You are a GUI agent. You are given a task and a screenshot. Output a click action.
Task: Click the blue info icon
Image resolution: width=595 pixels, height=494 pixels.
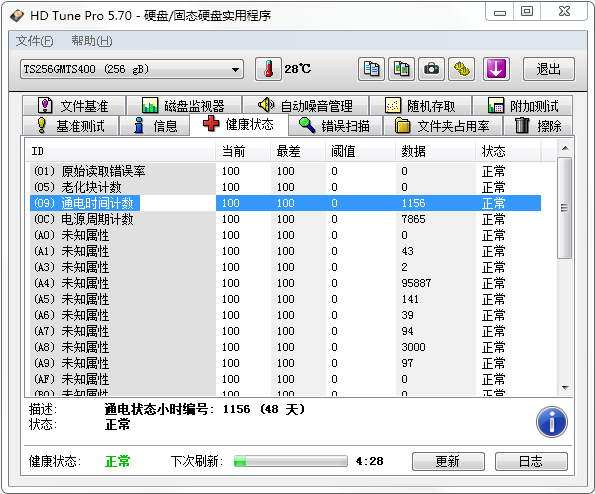(552, 422)
